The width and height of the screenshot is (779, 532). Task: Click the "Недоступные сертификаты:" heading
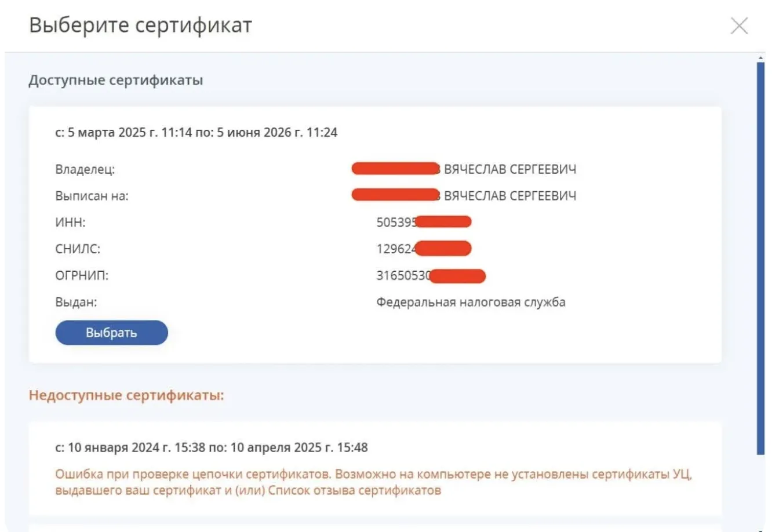tap(126, 395)
